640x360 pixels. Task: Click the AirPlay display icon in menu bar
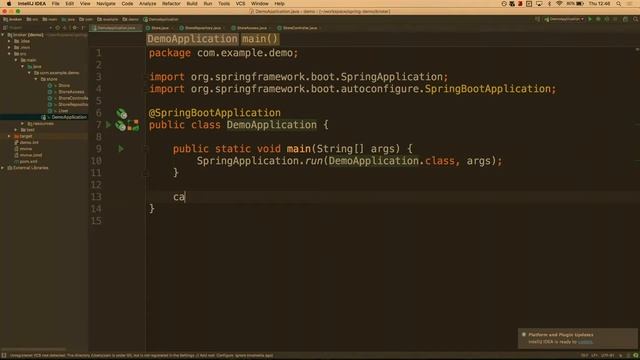tap(539, 4)
